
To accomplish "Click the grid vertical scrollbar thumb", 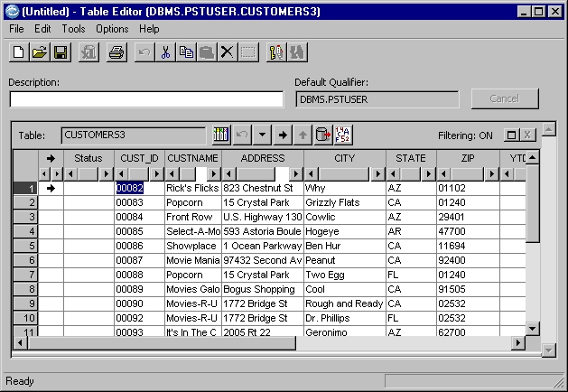I will tap(532, 203).
